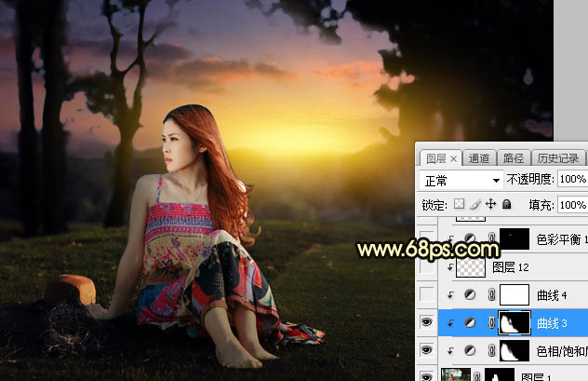Open the 路径 (Paths) tab
The height and width of the screenshot is (381, 588).
(x=514, y=158)
